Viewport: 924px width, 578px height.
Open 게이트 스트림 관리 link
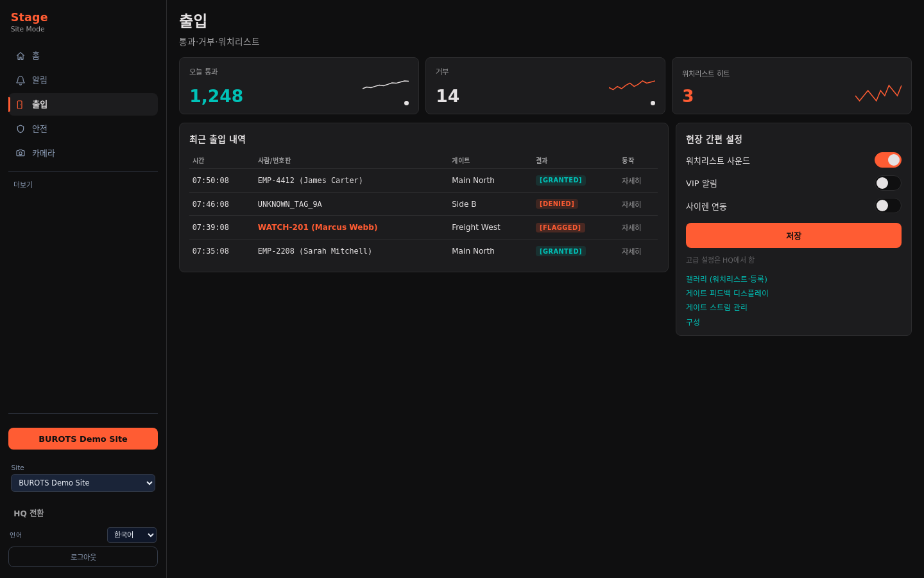tap(717, 308)
